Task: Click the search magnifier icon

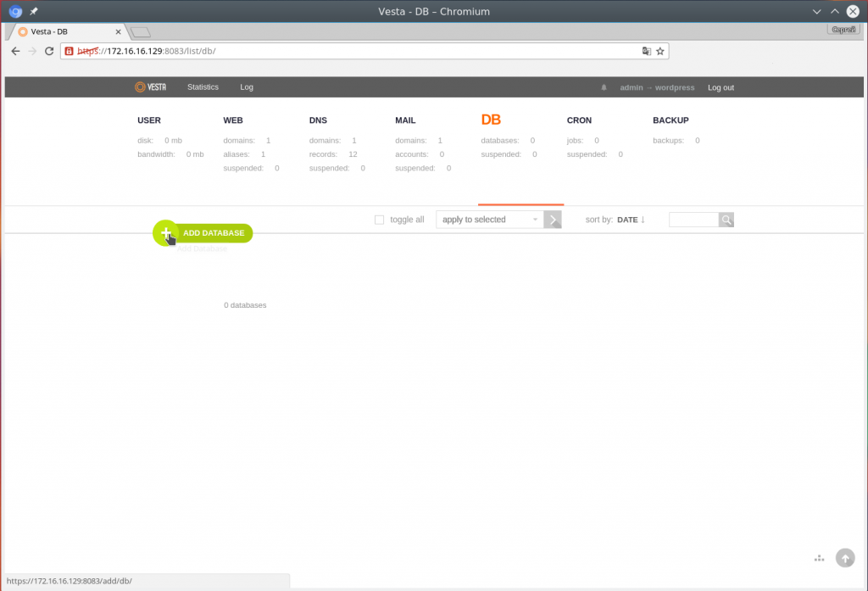Action: (x=726, y=220)
